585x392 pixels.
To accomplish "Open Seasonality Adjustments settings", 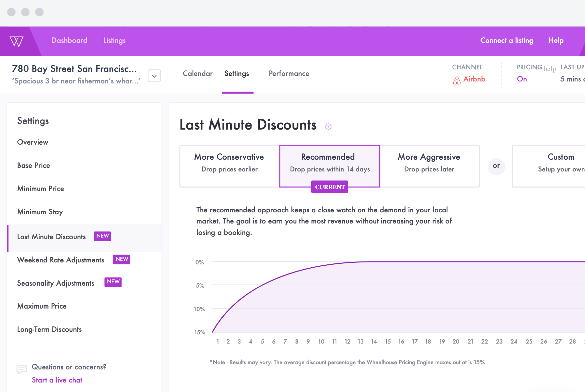I will (x=56, y=283).
